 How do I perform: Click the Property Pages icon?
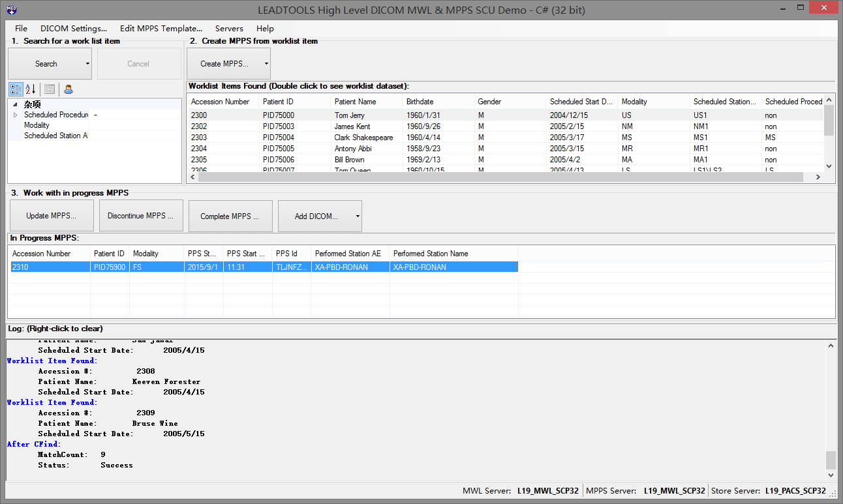coord(50,89)
